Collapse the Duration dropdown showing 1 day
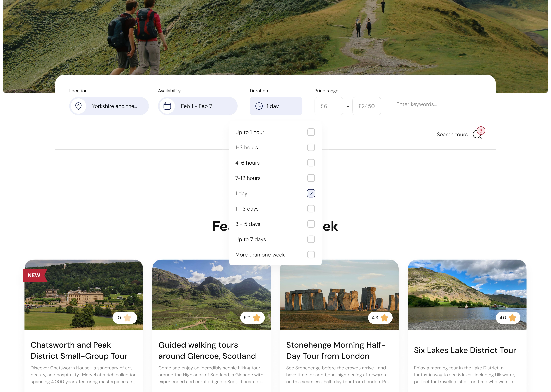The height and width of the screenshot is (392, 551). (276, 106)
